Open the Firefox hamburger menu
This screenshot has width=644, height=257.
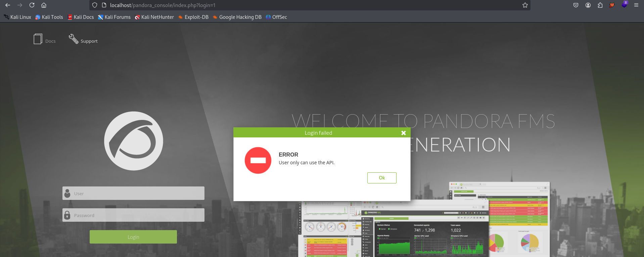(636, 5)
